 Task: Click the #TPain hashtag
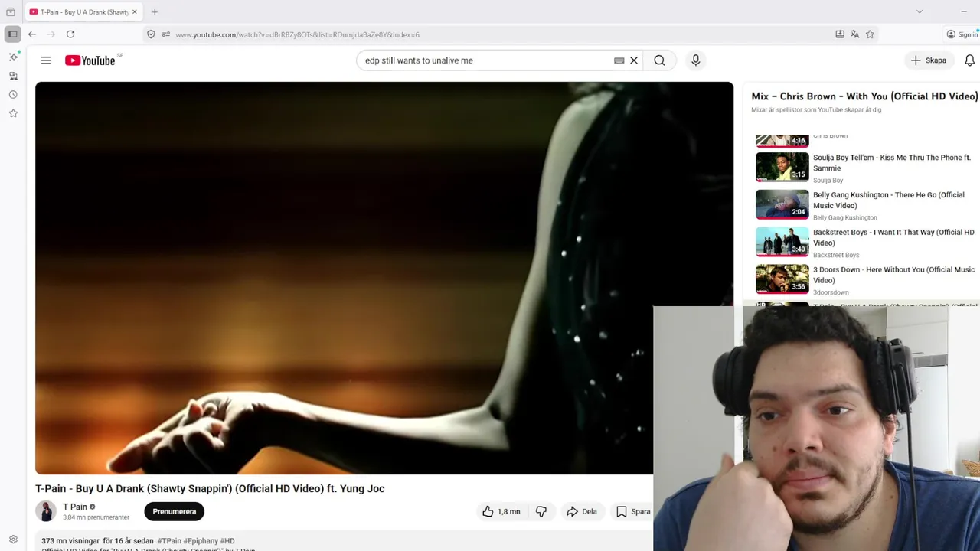(x=169, y=541)
